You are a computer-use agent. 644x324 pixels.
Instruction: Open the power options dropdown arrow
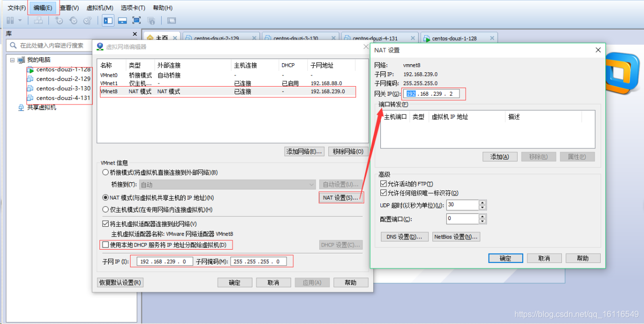point(20,20)
